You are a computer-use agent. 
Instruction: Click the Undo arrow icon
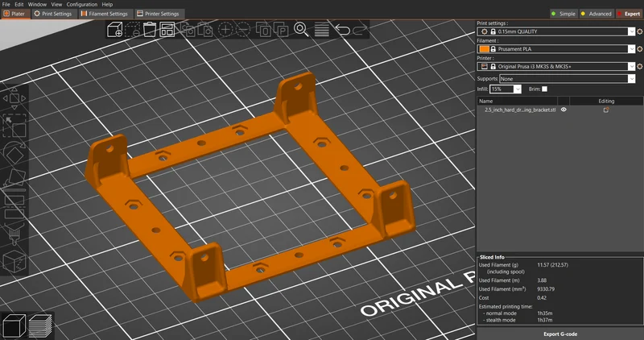coord(342,30)
